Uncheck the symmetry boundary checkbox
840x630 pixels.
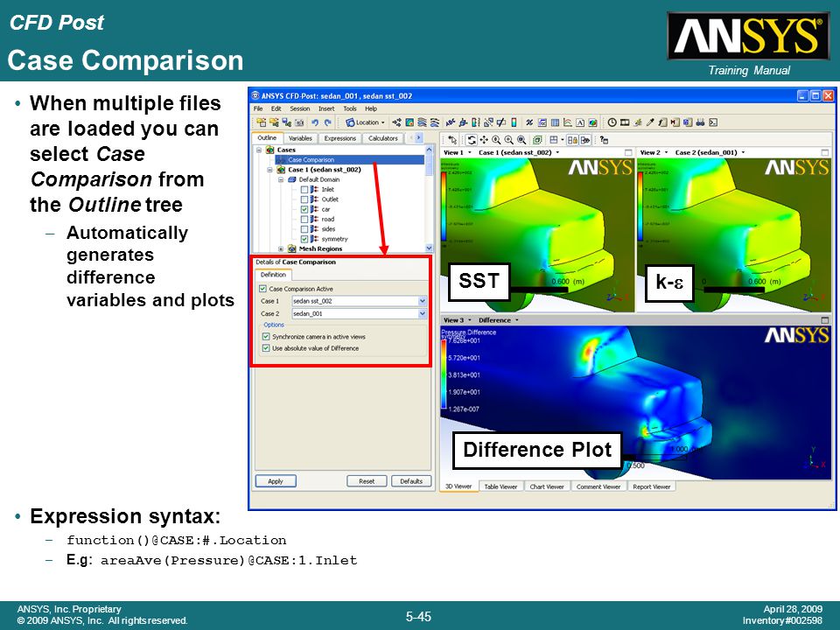tap(304, 239)
